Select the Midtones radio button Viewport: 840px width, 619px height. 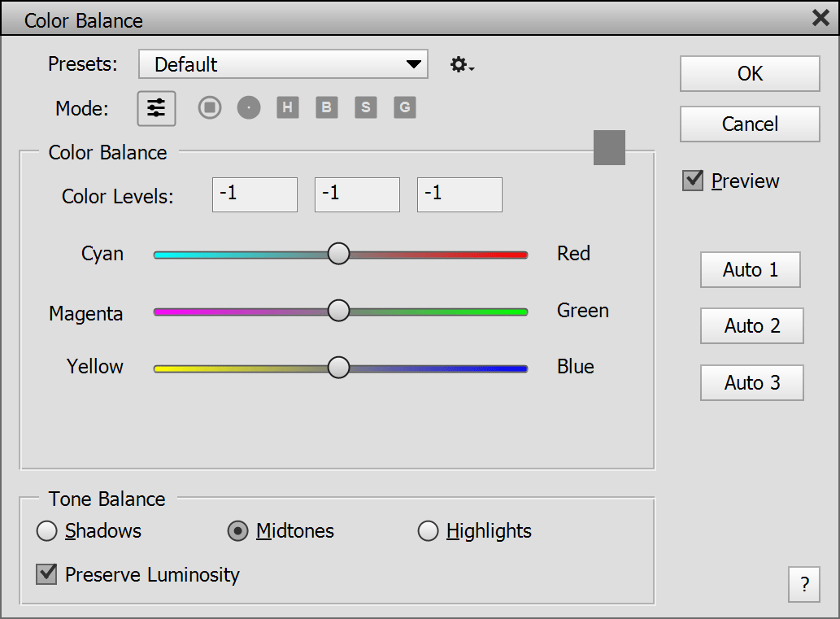pos(237,531)
